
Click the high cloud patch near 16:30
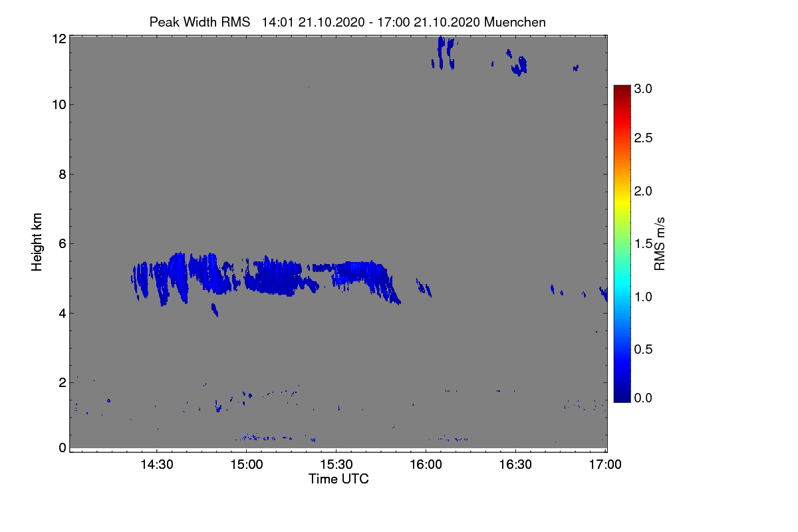tap(519, 65)
